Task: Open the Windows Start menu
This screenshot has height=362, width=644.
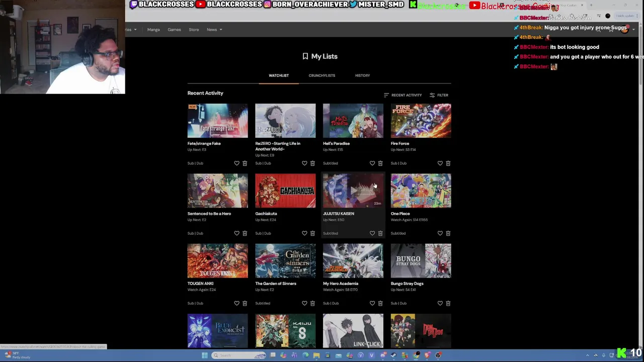Action: [x=204, y=355]
